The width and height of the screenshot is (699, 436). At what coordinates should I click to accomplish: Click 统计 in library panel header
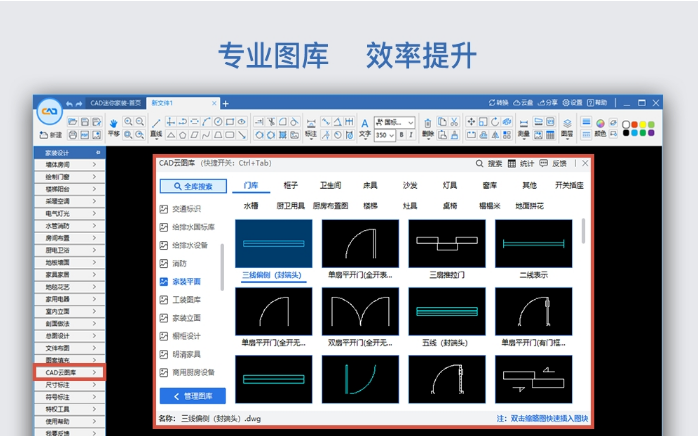pos(521,164)
